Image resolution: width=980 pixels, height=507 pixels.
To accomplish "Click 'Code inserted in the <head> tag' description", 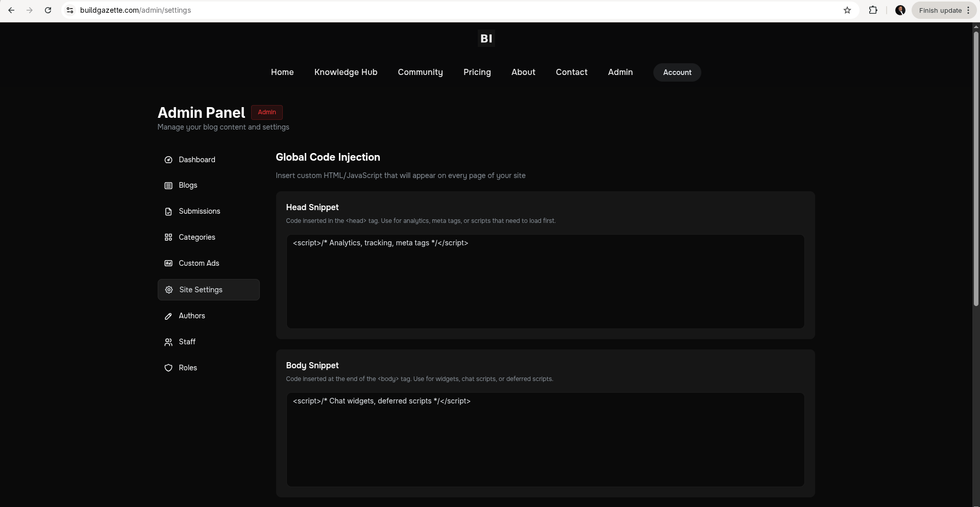I will click(421, 221).
